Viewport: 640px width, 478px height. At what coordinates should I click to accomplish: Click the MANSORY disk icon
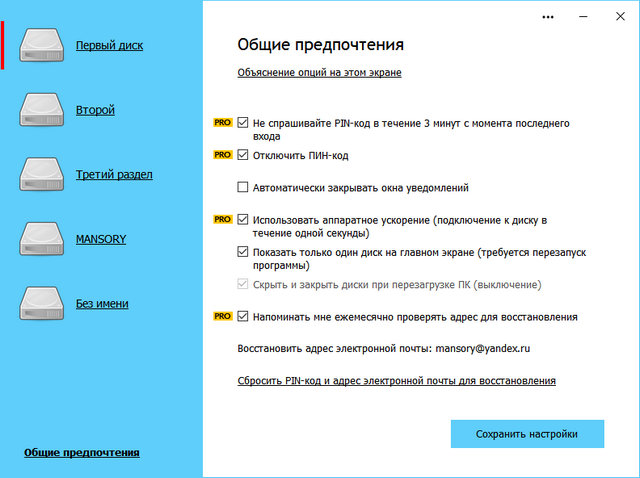pyautogui.click(x=42, y=240)
